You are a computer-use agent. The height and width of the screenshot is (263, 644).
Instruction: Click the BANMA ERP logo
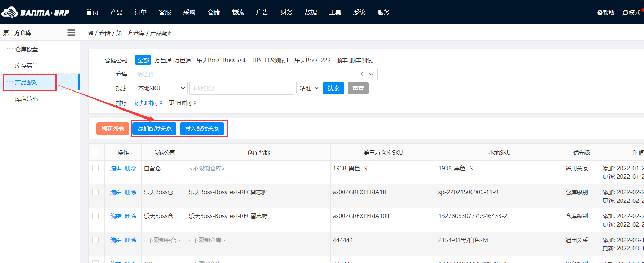pos(35,13)
